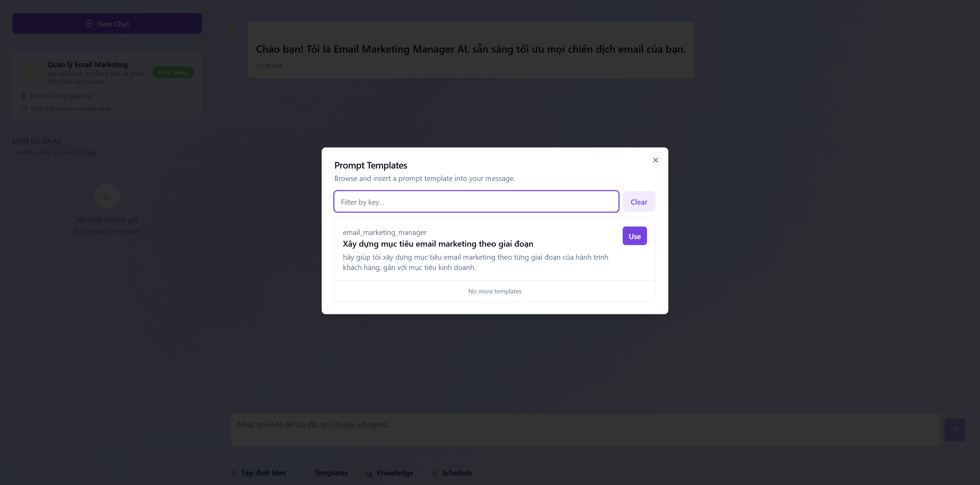
Task: Click the Schedule alarm clock icon
Action: point(434,473)
